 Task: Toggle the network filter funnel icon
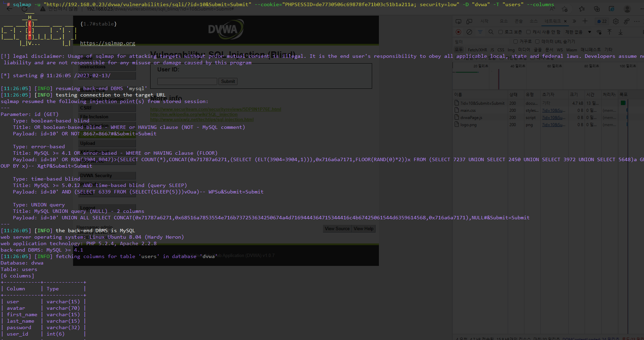(480, 32)
